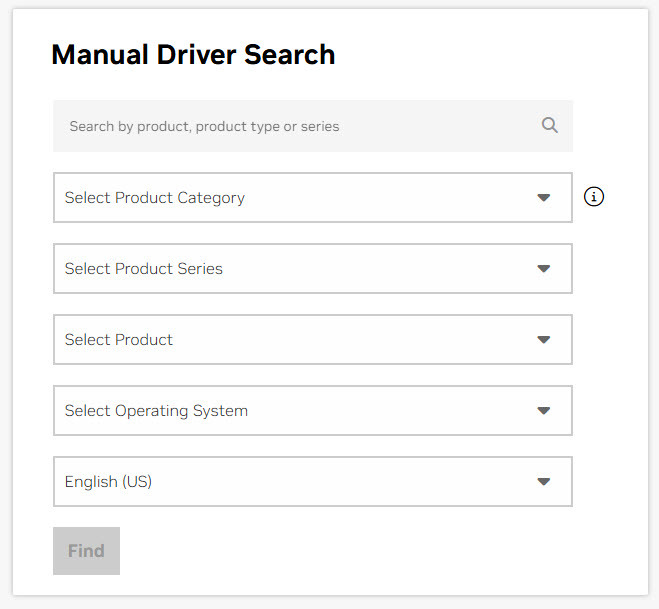Viewport: 659px width, 609px height.
Task: Open the Select Product Category dropdown
Action: 312,198
